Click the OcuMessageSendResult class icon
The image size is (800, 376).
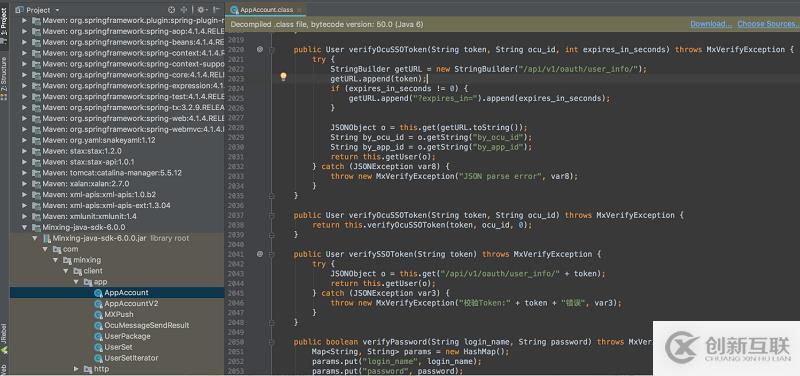click(98, 325)
